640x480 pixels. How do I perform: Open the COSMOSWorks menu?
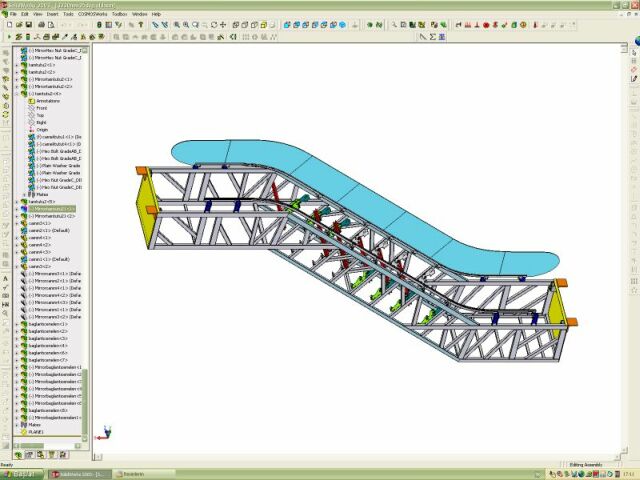click(91, 14)
